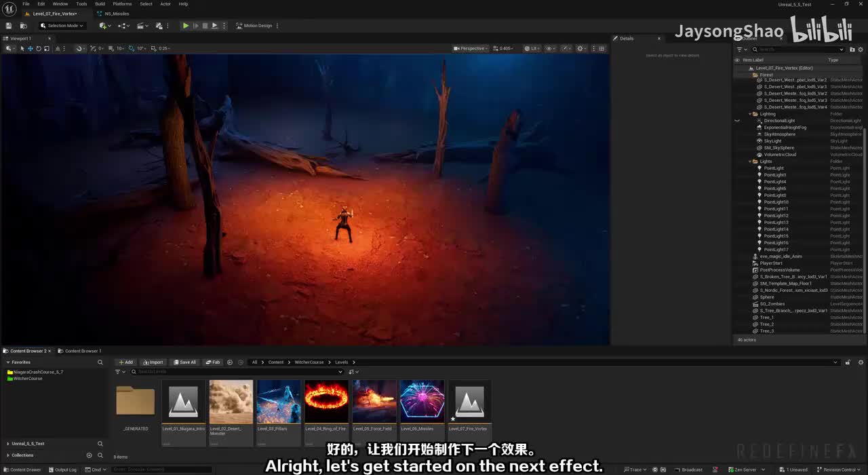Open play options three-dot menu
The image size is (868, 475).
pyautogui.click(x=224, y=26)
